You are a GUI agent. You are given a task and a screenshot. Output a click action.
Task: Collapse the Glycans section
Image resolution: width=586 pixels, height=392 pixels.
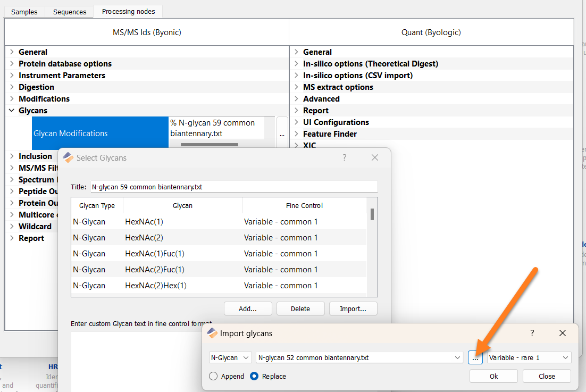pos(12,110)
